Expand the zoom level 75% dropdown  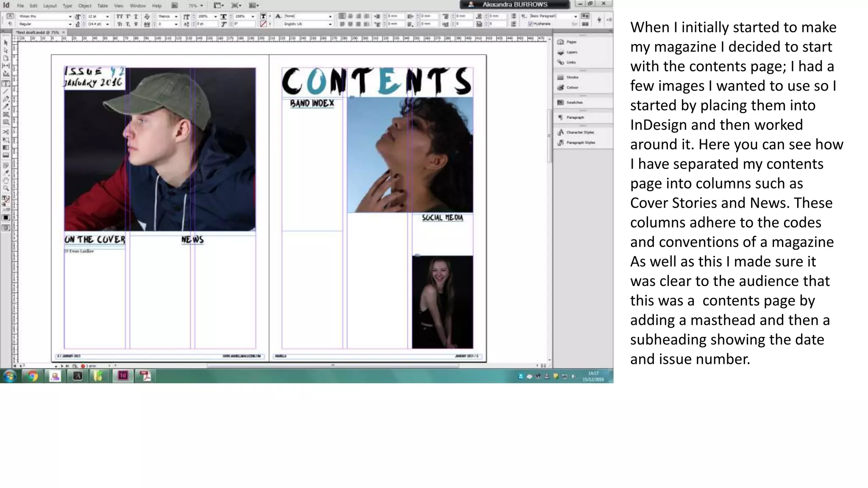201,6
